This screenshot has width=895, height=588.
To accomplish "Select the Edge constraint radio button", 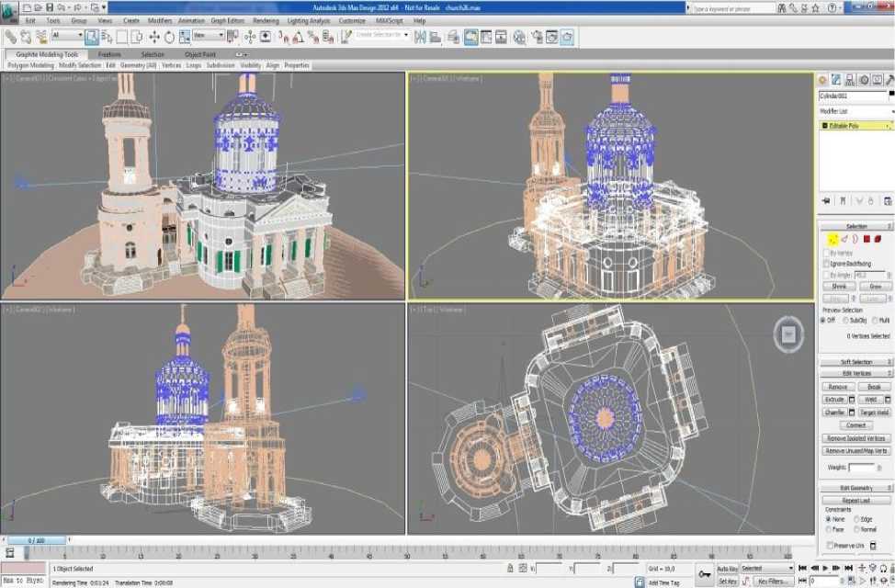I will click(856, 519).
